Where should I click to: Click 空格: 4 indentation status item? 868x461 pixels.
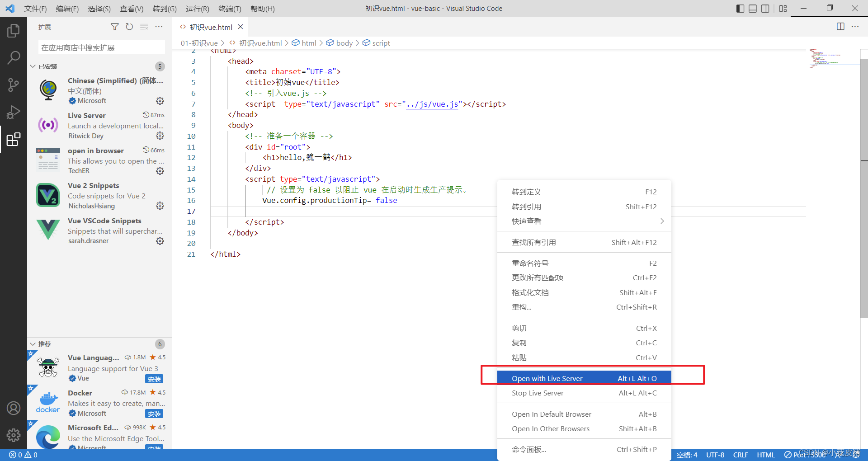pyautogui.click(x=687, y=455)
